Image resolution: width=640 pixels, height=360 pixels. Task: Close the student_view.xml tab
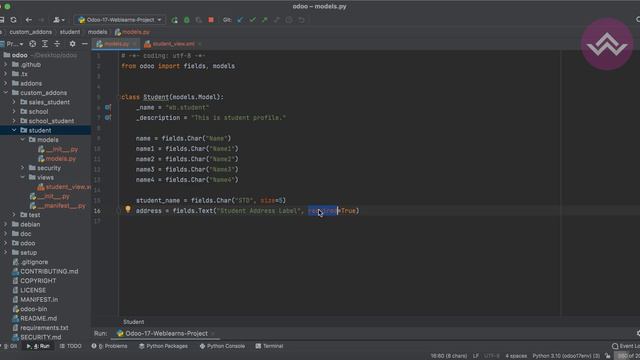pyautogui.click(x=200, y=44)
